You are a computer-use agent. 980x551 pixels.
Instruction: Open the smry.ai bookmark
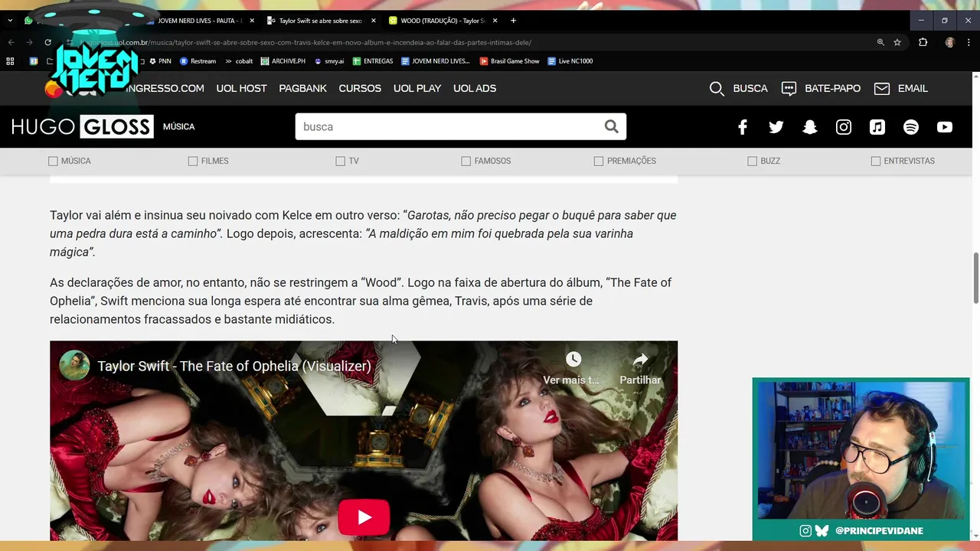click(x=329, y=61)
